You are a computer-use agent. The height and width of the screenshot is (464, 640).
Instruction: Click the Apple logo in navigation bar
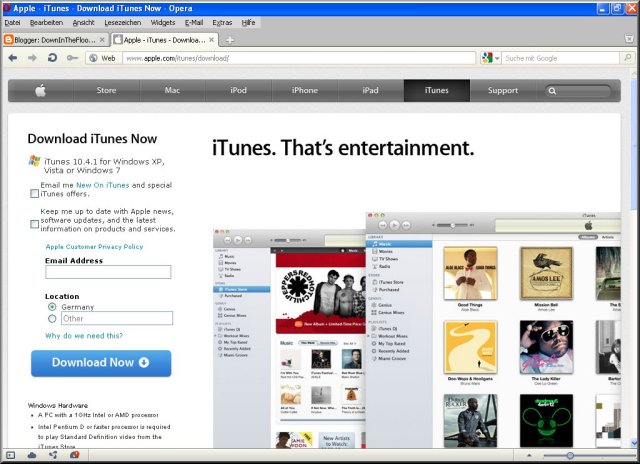(41, 91)
